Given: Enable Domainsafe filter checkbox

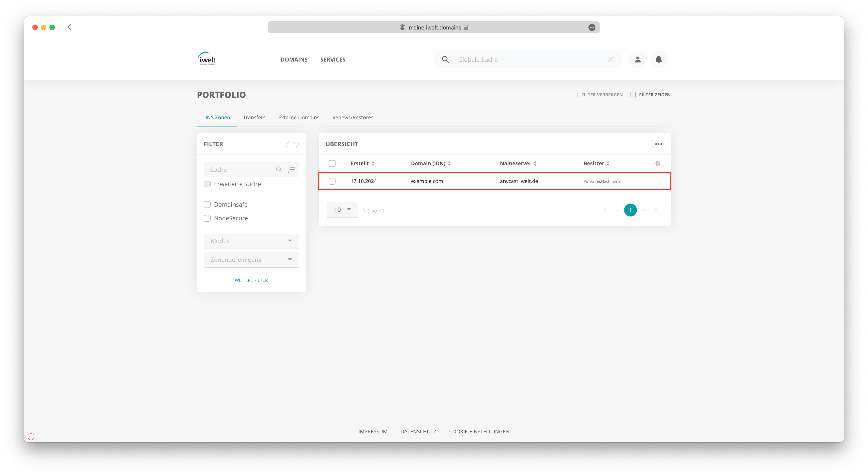Looking at the screenshot, I should 207,205.
